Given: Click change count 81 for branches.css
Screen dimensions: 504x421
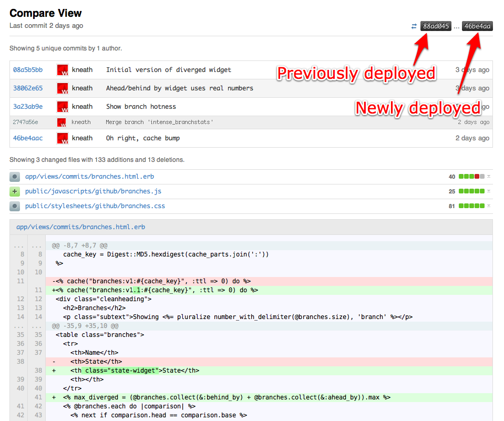Looking at the screenshot, I should (452, 206).
